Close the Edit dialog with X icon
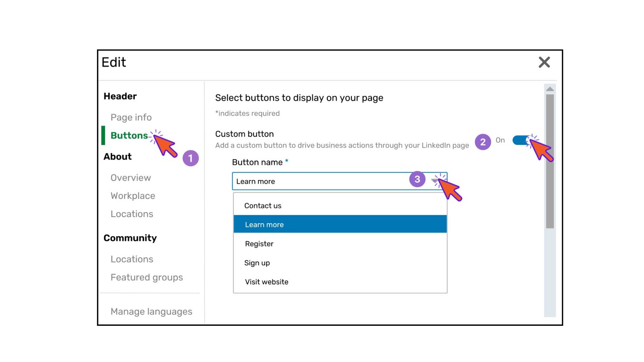The height and width of the screenshot is (362, 644). pyautogui.click(x=544, y=62)
